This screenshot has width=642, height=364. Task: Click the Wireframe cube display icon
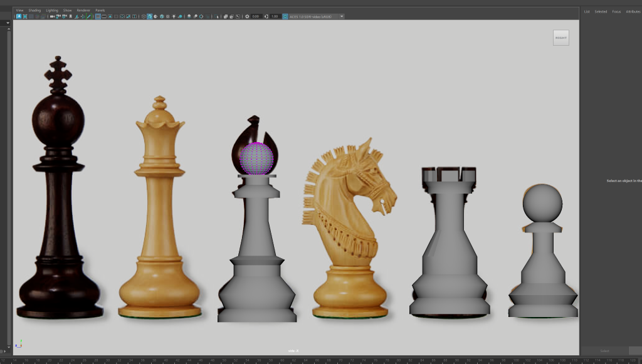tap(143, 16)
